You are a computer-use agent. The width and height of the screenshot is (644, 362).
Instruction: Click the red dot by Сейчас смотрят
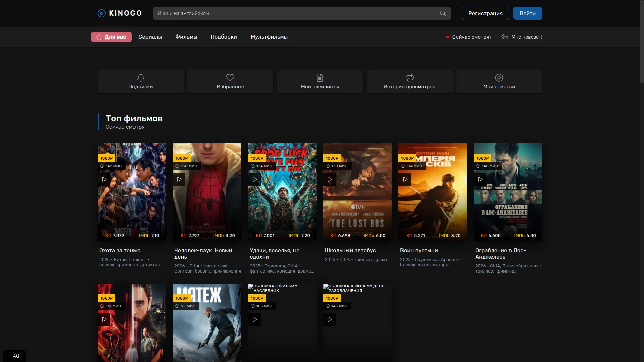point(448,37)
